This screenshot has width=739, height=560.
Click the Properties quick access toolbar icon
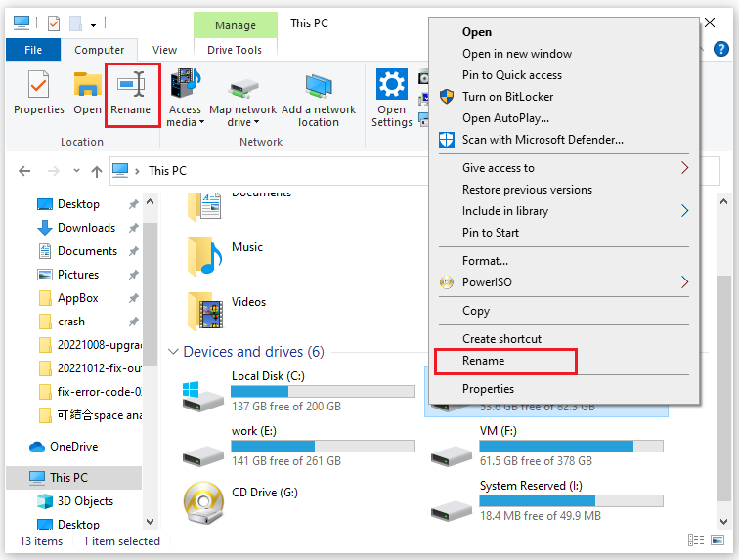pos(54,23)
